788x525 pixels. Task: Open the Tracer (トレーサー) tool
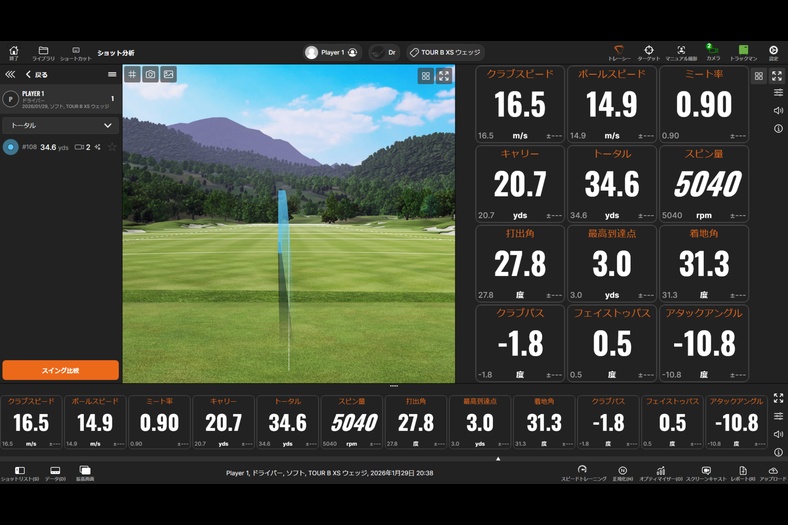click(619, 52)
